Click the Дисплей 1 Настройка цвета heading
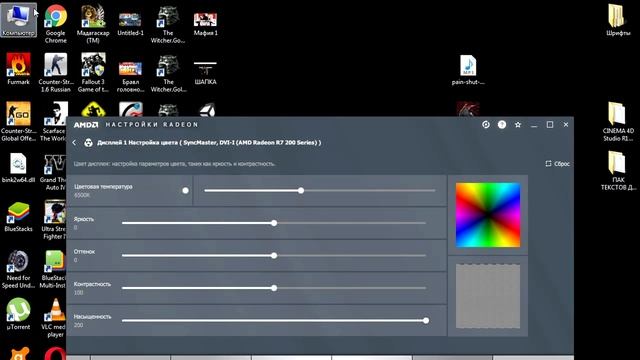Viewport: 640px width, 360px height. (209, 142)
